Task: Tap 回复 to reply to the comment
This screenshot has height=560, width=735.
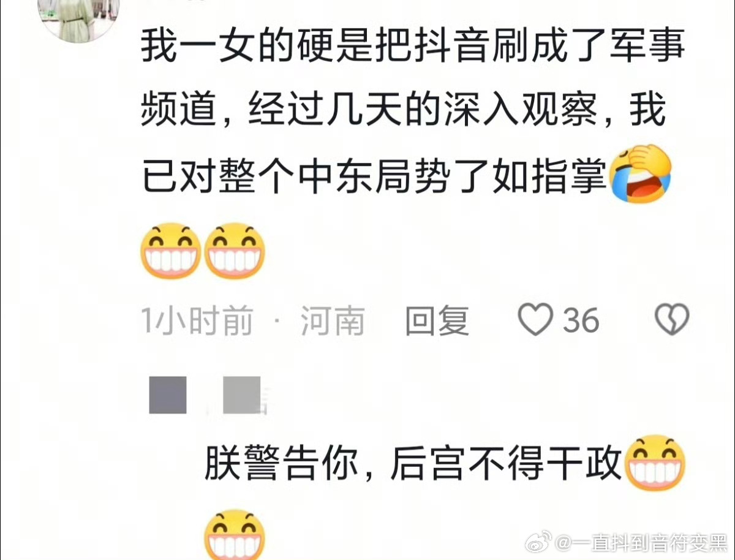Action: (437, 320)
